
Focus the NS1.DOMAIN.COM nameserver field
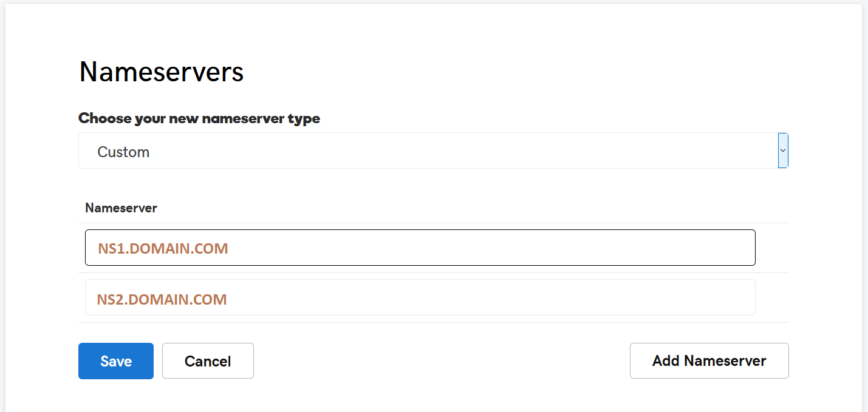point(420,248)
